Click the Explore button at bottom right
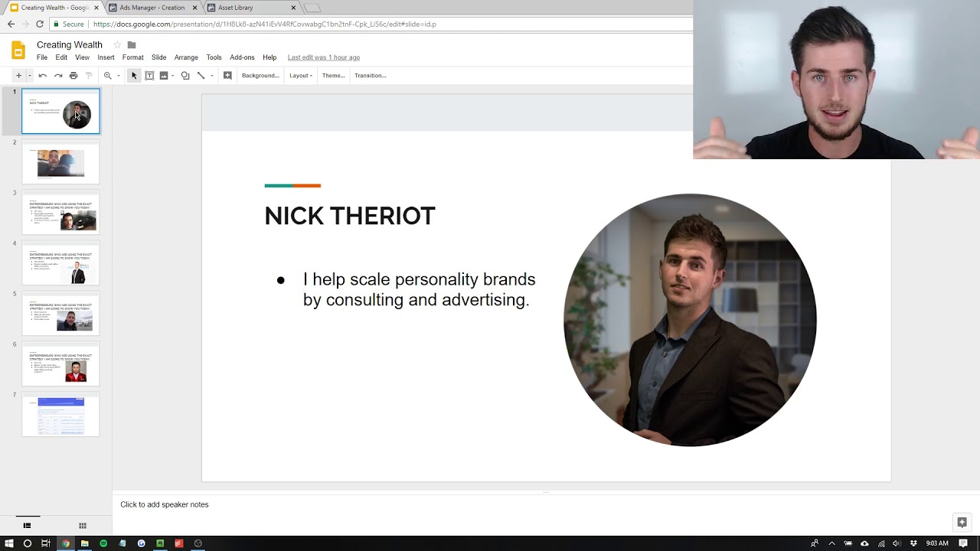This screenshot has width=980, height=551. coord(962,523)
